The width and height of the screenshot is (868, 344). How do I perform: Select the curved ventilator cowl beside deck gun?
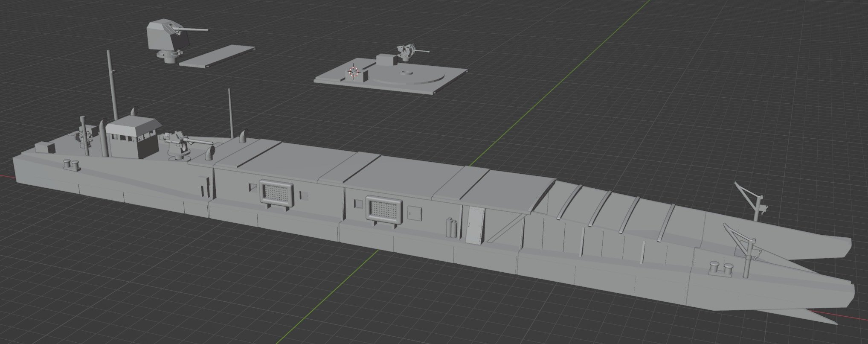[210, 152]
